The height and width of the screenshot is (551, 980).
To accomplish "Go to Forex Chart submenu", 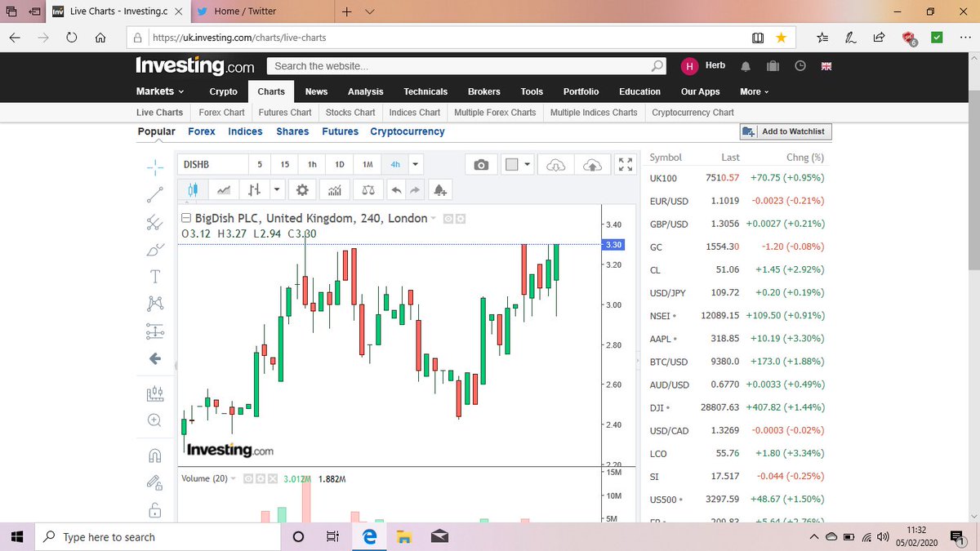I will [x=221, y=113].
